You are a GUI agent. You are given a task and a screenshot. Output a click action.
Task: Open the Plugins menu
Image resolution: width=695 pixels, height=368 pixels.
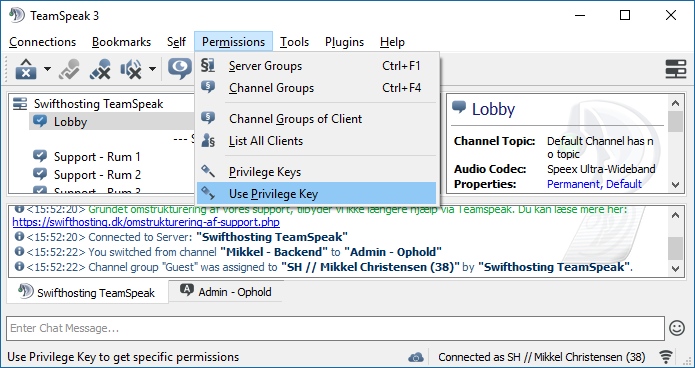344,42
